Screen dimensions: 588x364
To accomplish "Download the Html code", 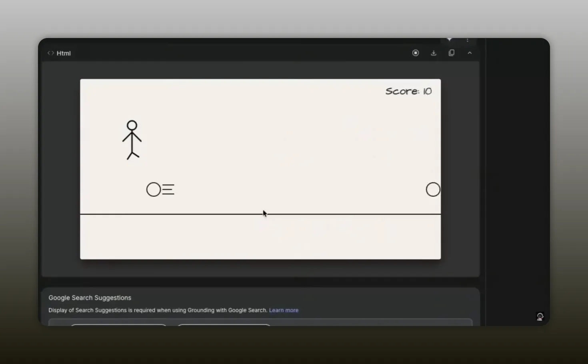I will [434, 52].
